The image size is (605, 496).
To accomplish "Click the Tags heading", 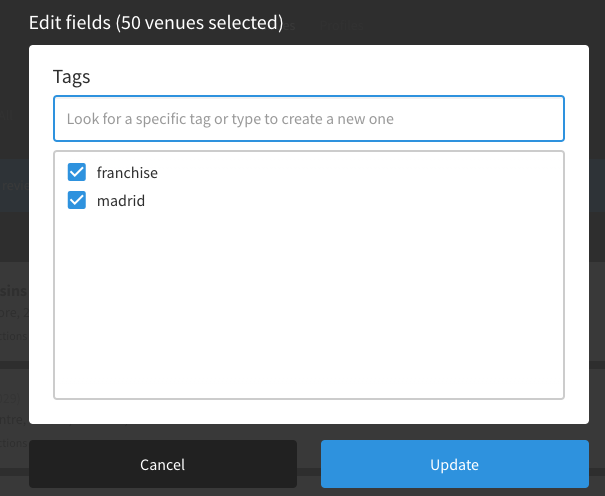I will (x=72, y=76).
